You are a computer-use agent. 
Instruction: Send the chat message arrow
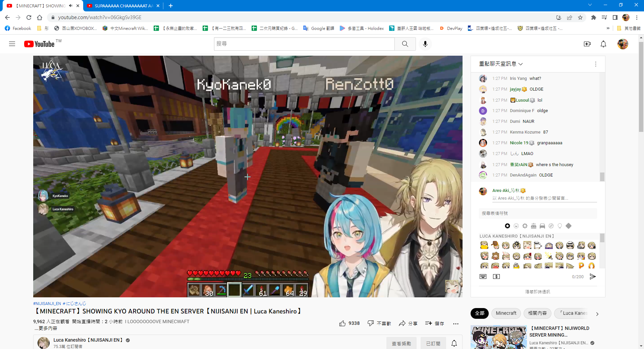[x=593, y=277]
